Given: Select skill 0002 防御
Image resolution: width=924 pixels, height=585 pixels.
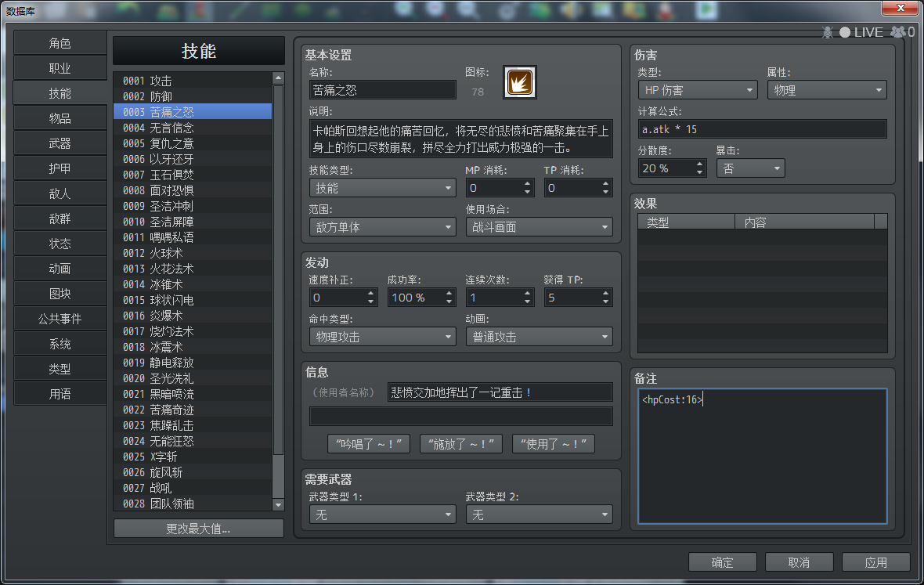Looking at the screenshot, I should point(193,96).
